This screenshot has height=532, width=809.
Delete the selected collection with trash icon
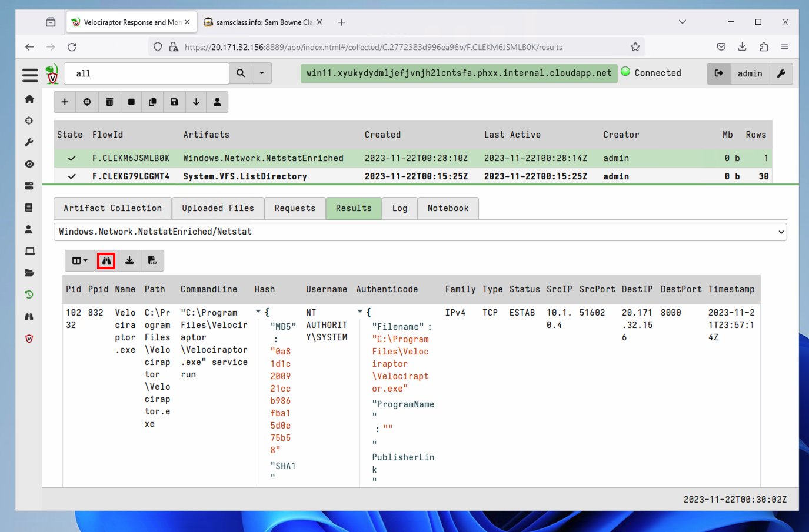pos(109,102)
